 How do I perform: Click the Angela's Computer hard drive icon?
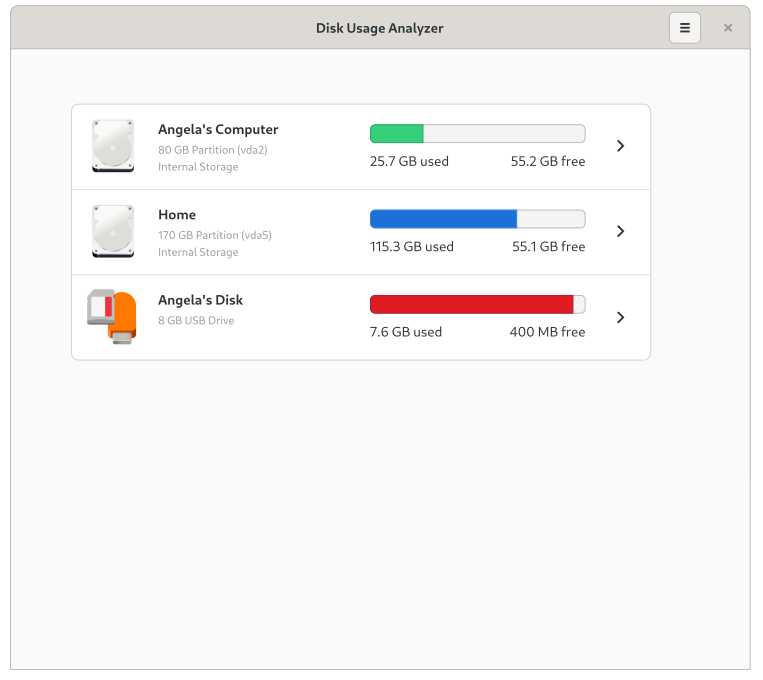pyautogui.click(x=112, y=147)
